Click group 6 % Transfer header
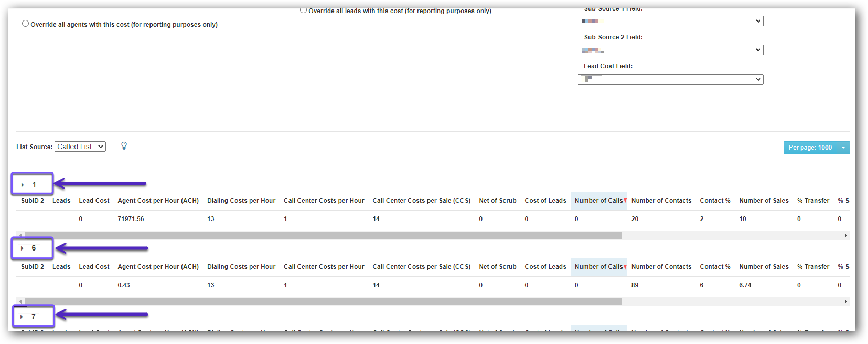868x344 pixels. tap(813, 267)
